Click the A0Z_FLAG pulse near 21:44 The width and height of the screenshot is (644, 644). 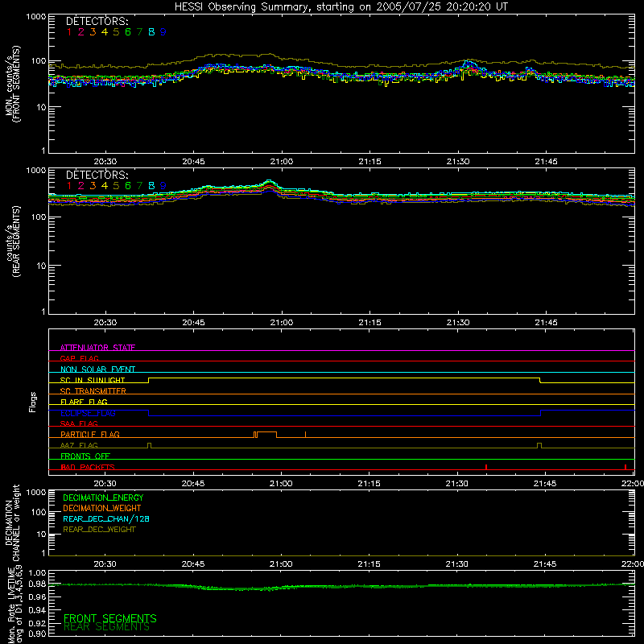(539, 446)
